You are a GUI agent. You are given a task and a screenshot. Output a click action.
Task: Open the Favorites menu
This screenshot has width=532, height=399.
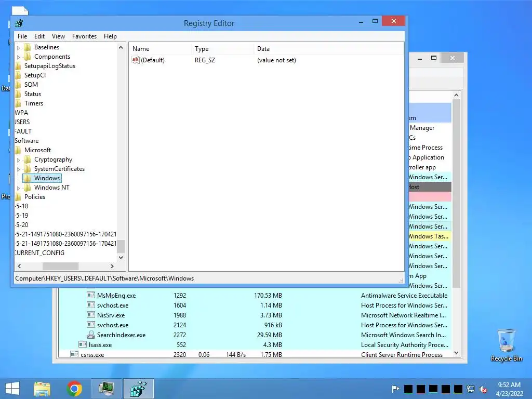[85, 36]
